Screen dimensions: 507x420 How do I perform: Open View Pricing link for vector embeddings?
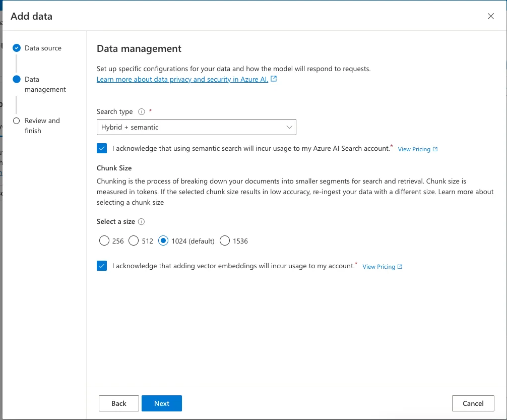(x=378, y=267)
